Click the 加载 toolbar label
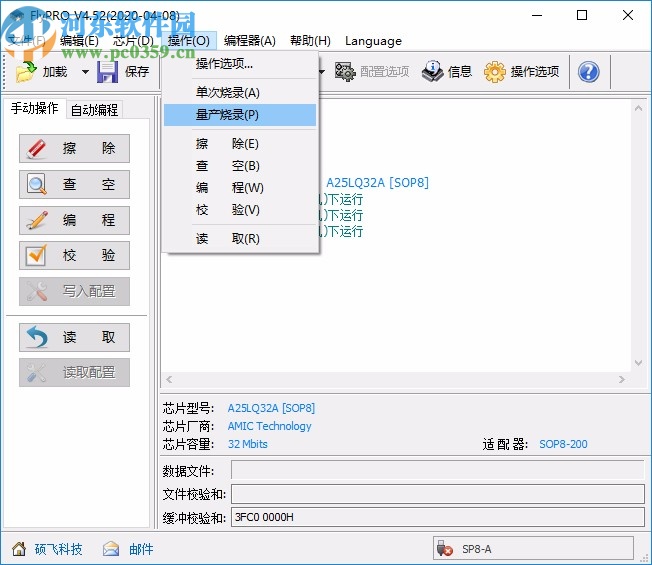Screen dimensions: 652x565 pos(55,72)
